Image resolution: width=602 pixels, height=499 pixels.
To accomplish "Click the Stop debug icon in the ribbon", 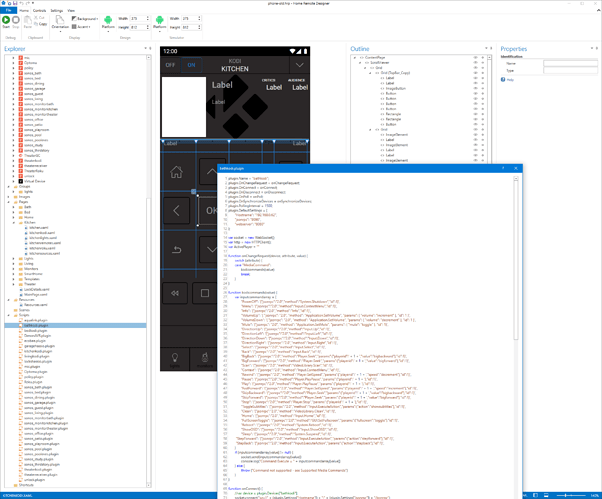I will pos(16,20).
